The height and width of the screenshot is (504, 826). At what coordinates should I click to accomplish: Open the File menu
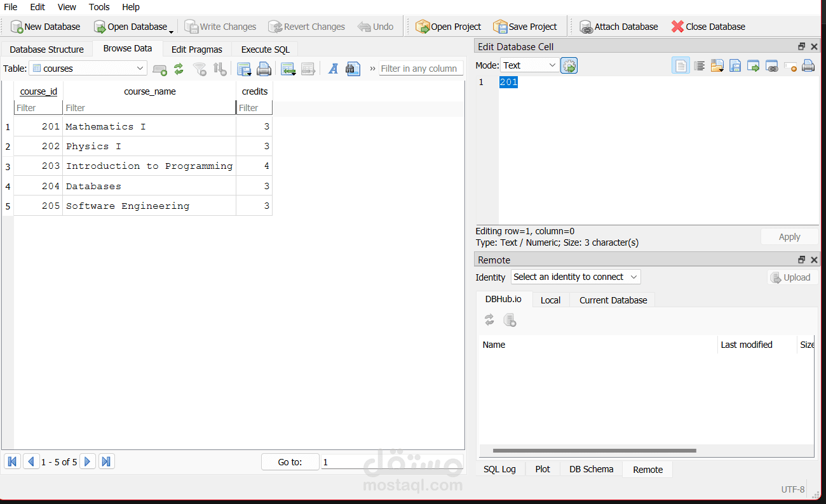click(10, 7)
